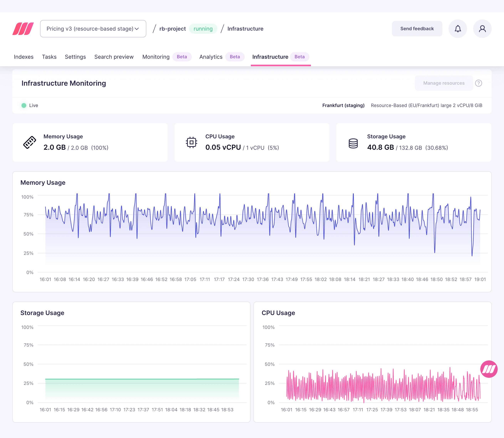Click the running status badge
This screenshot has height=438, width=504.
203,29
